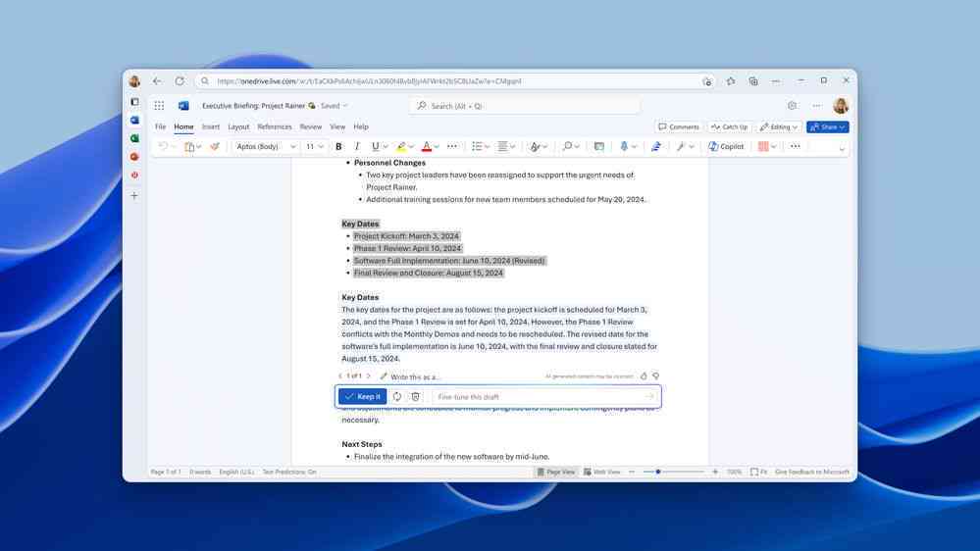Image resolution: width=980 pixels, height=551 pixels.
Task: Go to previous Copilot draft version
Action: (340, 376)
